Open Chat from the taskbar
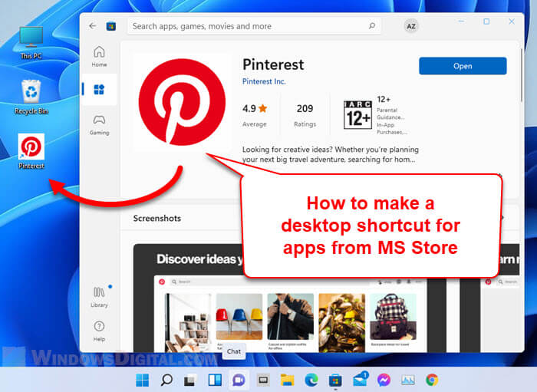 pyautogui.click(x=238, y=380)
